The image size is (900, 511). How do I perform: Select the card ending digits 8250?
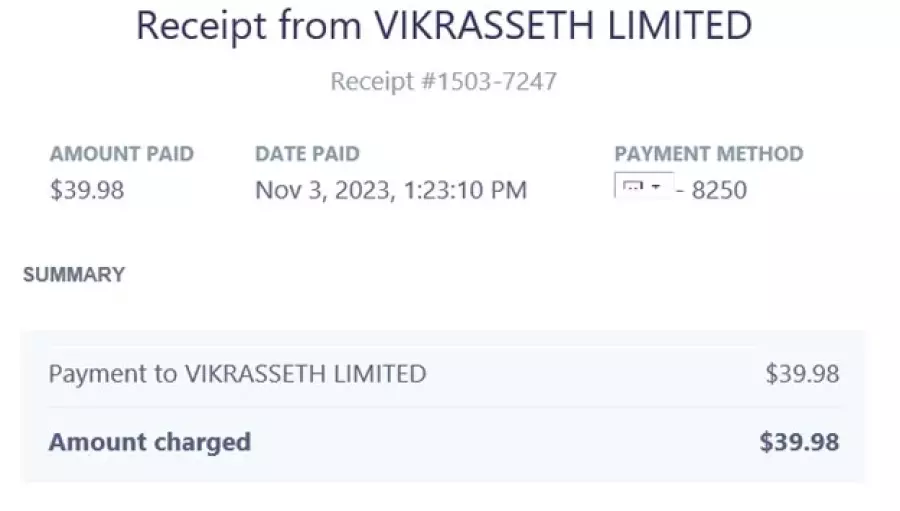click(719, 190)
